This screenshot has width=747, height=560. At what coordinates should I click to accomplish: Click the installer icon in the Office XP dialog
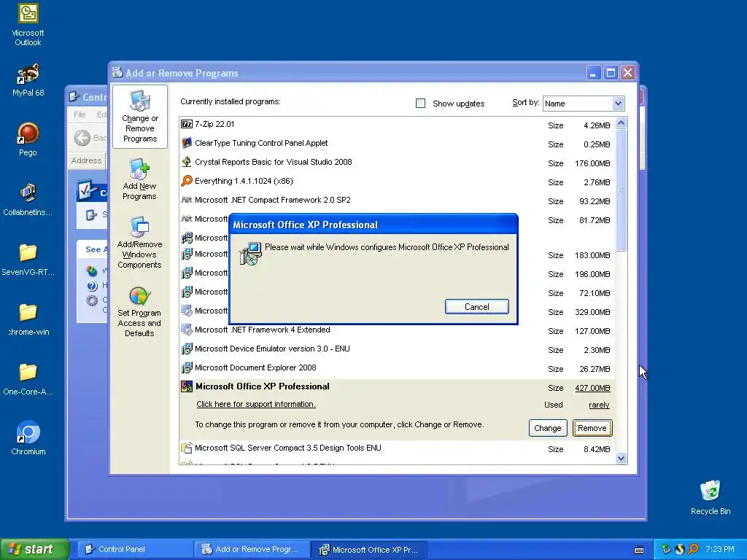tap(250, 254)
